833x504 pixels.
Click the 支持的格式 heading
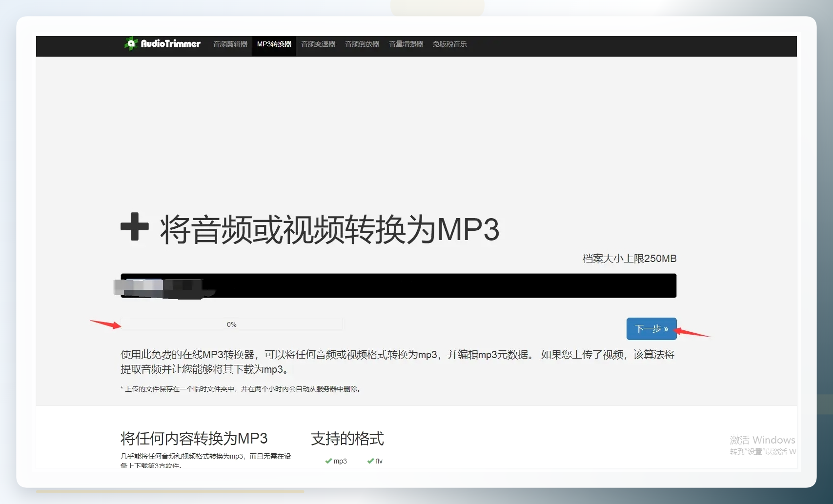point(347,439)
